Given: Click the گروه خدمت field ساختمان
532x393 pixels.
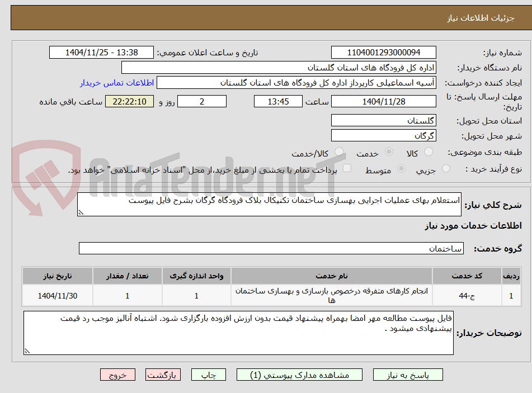Looking at the screenshot, I should 271,248.
